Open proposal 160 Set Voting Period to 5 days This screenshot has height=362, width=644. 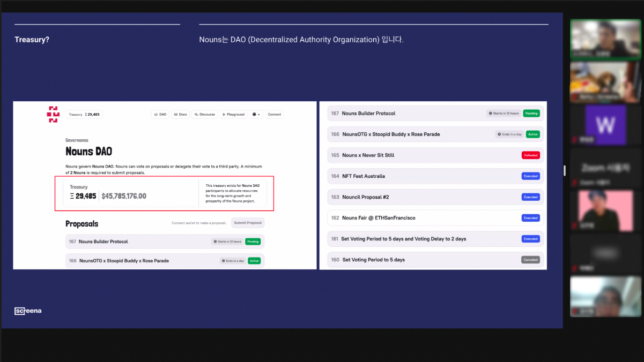435,260
